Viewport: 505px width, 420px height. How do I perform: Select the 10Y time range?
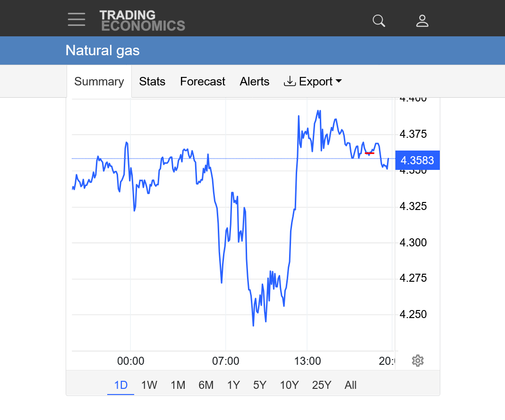[x=289, y=385]
